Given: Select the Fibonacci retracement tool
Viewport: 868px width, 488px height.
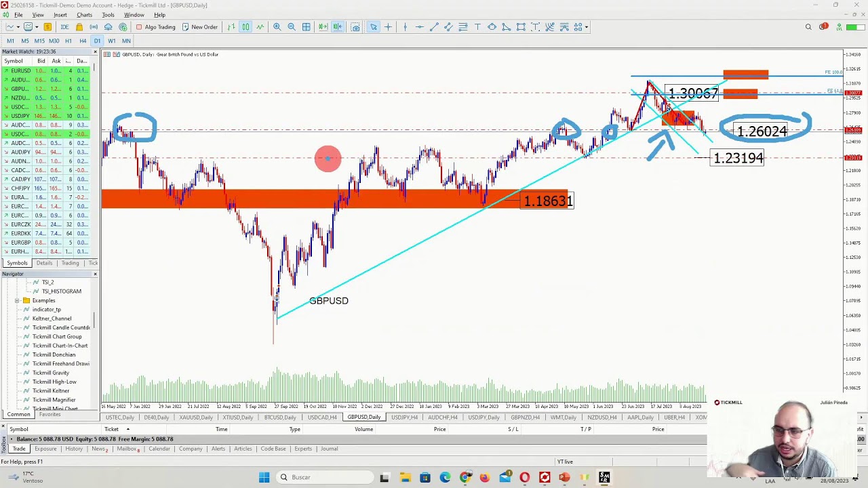Looking at the screenshot, I should pos(463,27).
